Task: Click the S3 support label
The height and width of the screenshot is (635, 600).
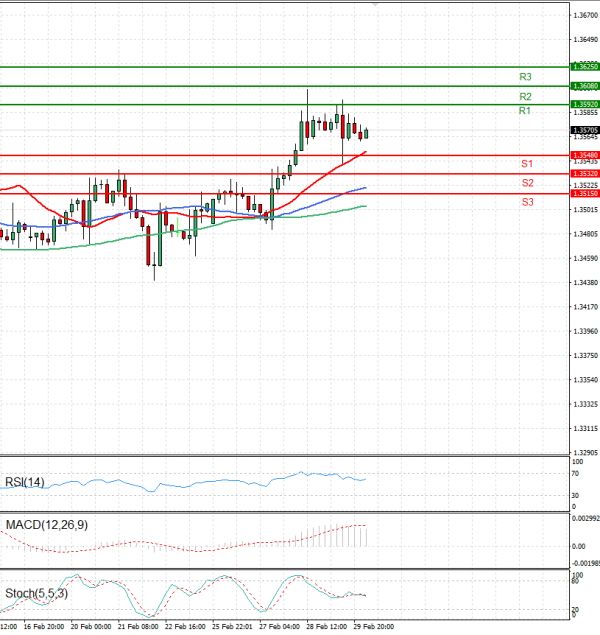Action: coord(528,202)
